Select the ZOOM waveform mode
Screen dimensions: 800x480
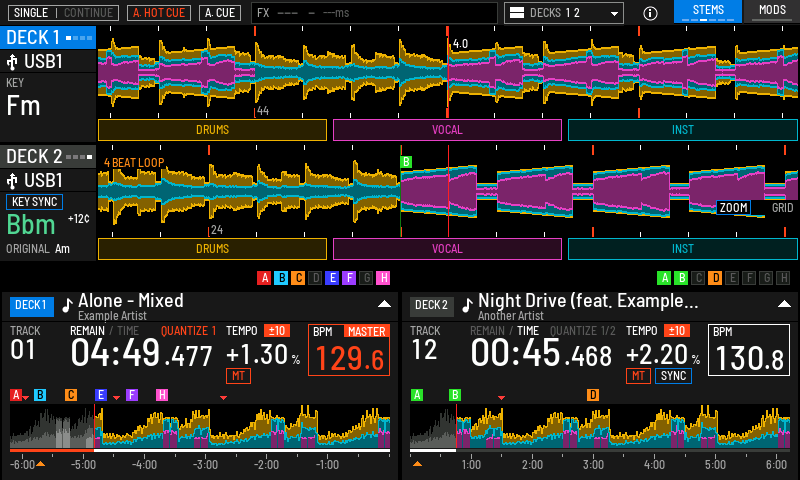pyautogui.click(x=733, y=208)
